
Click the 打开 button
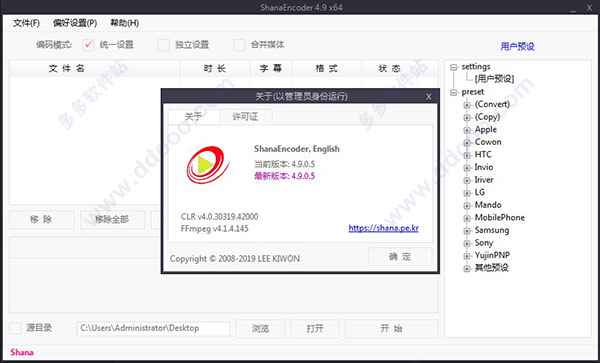[315, 329]
